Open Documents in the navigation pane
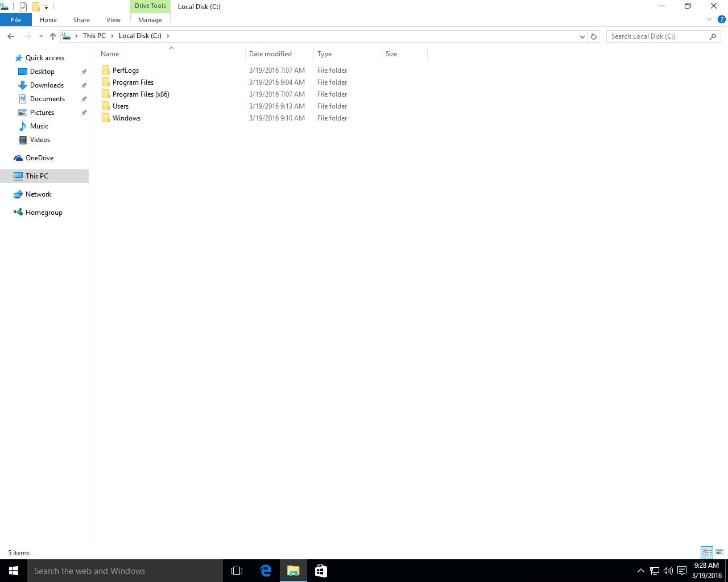This screenshot has height=582, width=728. [47, 99]
